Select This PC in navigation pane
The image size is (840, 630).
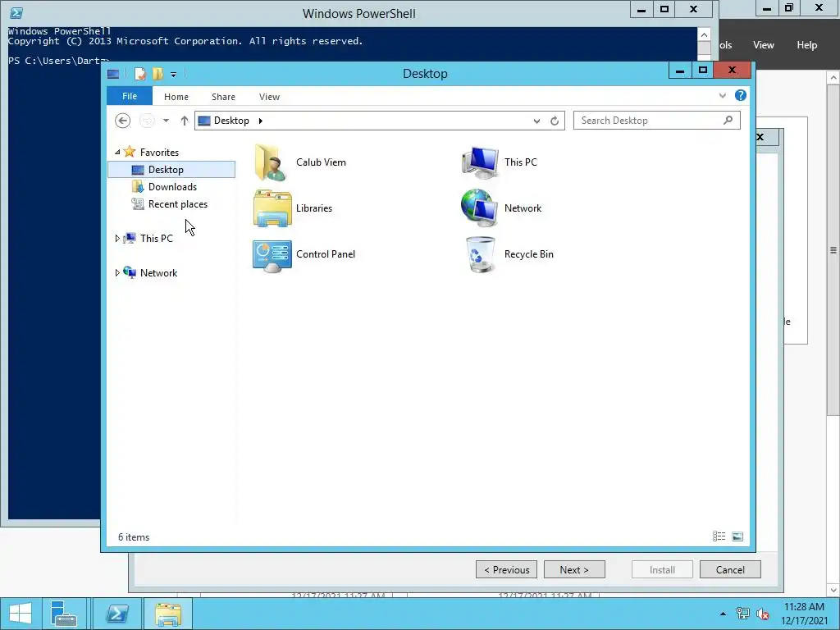(157, 239)
